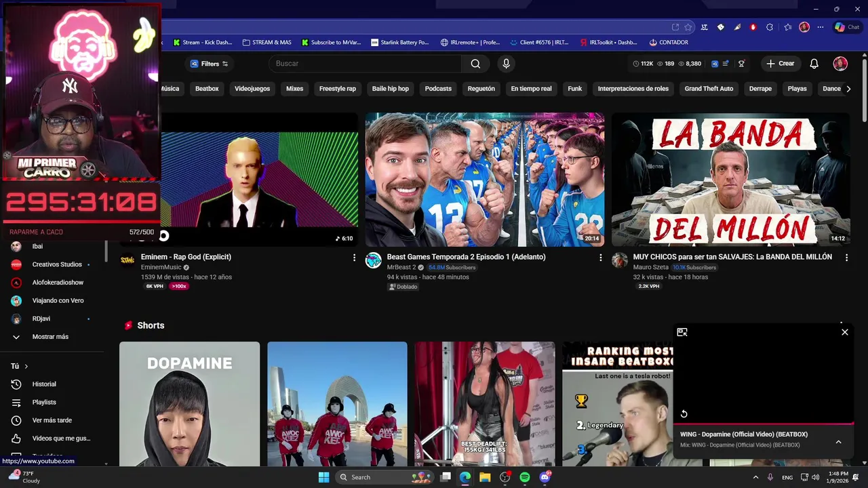Open the Edge extensions puzzle icon
This screenshot has width=868, height=488.
coord(770,27)
